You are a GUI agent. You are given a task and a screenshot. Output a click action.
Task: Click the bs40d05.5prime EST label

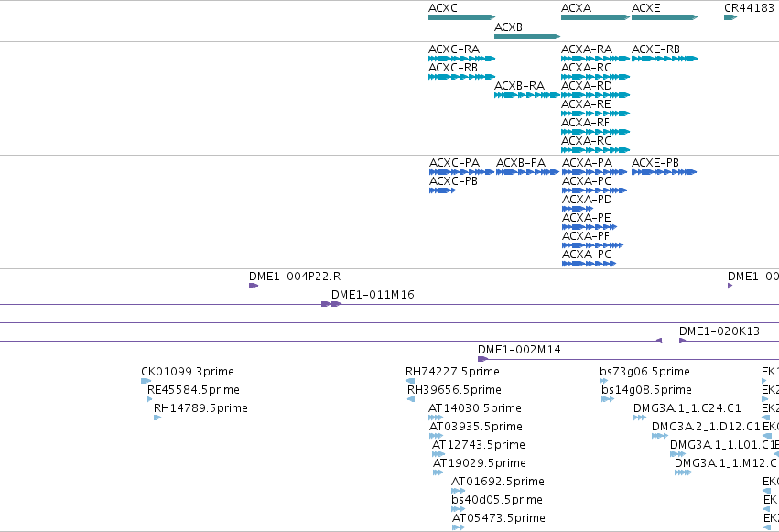tap(497, 500)
